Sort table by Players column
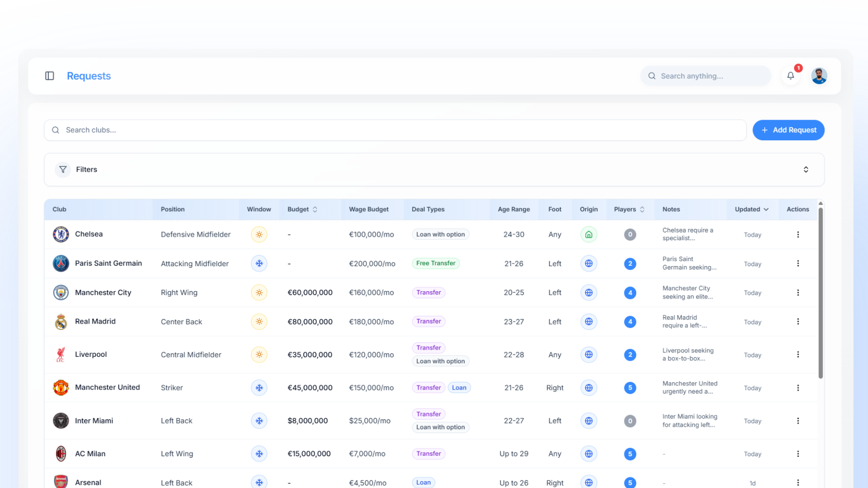868x488 pixels. (x=629, y=209)
